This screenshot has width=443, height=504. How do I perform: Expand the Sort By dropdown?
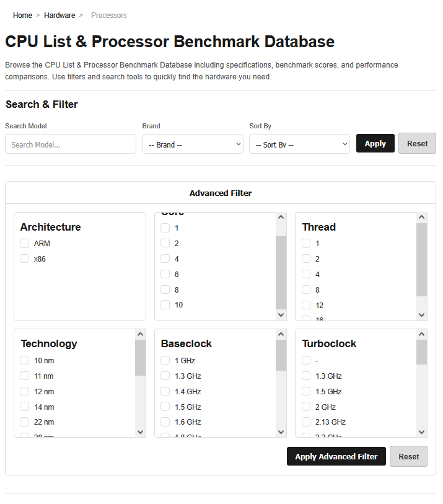pos(299,144)
